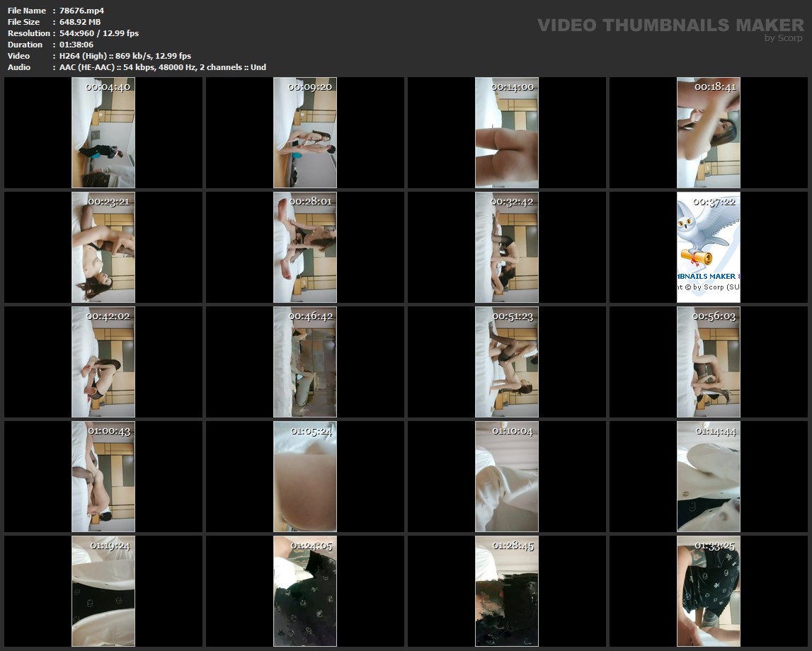Click the 00:14:00 timestamp label
812x651 pixels.
(513, 87)
